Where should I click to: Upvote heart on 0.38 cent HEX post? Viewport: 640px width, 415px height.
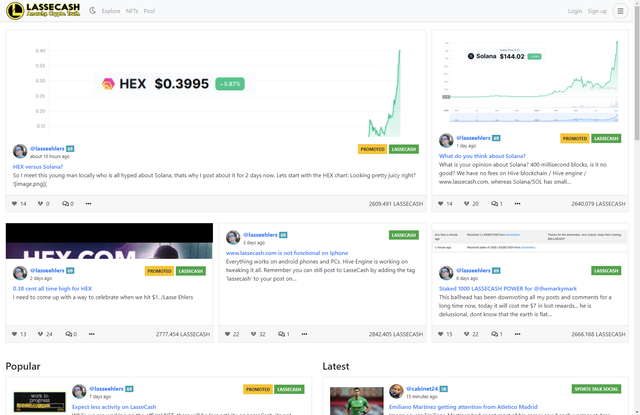tap(14, 334)
